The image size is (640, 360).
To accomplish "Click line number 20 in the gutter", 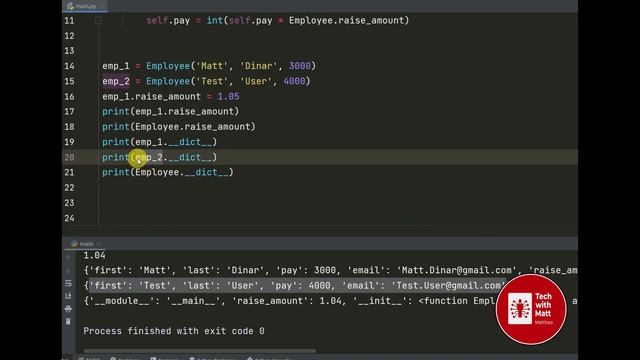I will (x=69, y=158).
